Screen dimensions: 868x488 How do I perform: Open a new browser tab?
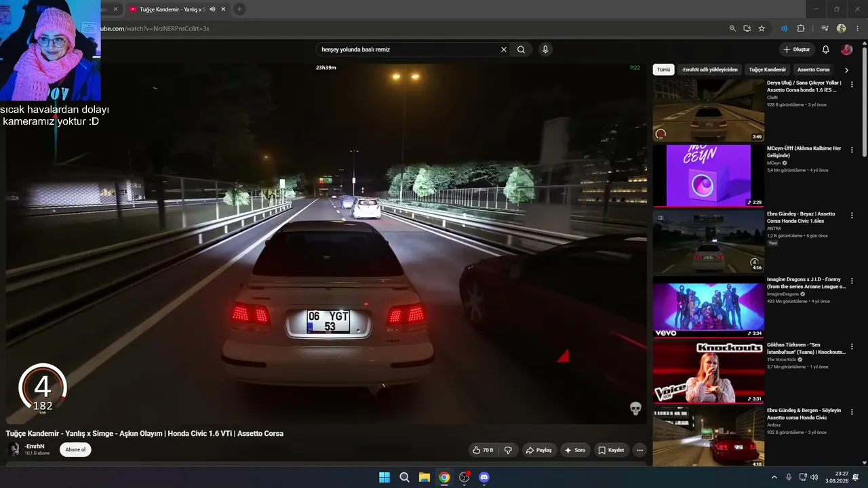[239, 9]
